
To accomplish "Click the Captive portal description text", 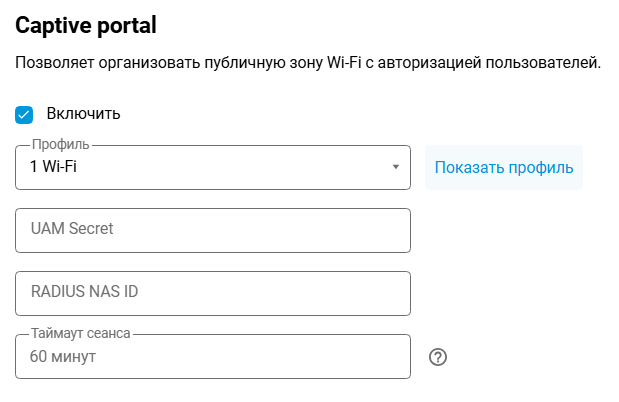I will (x=308, y=64).
